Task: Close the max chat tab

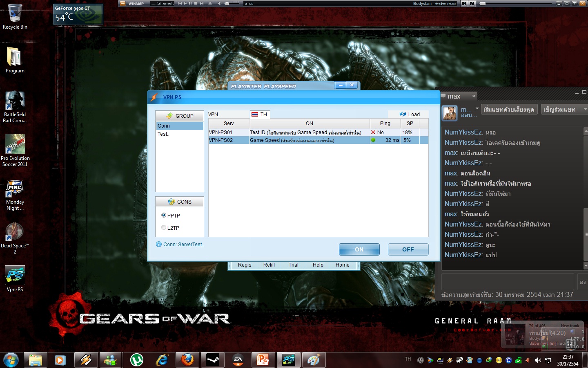Action: (474, 96)
